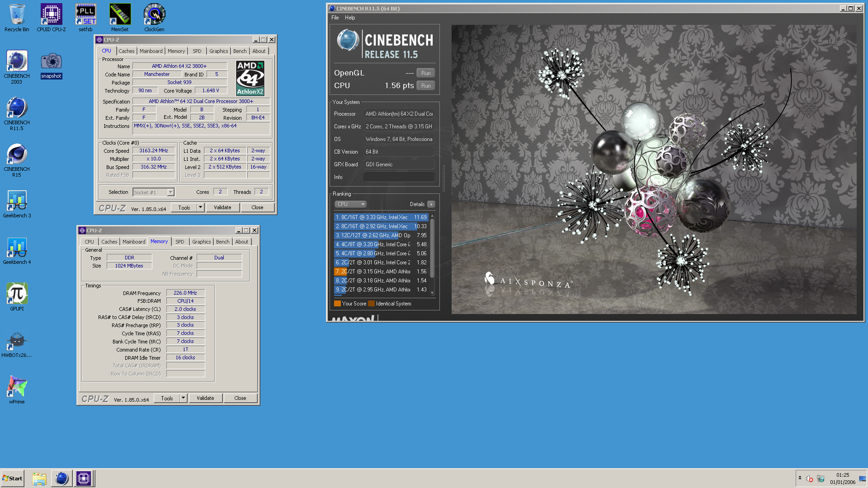This screenshot has height=488, width=868.
Task: Click the network tray icon
Action: click(821, 479)
